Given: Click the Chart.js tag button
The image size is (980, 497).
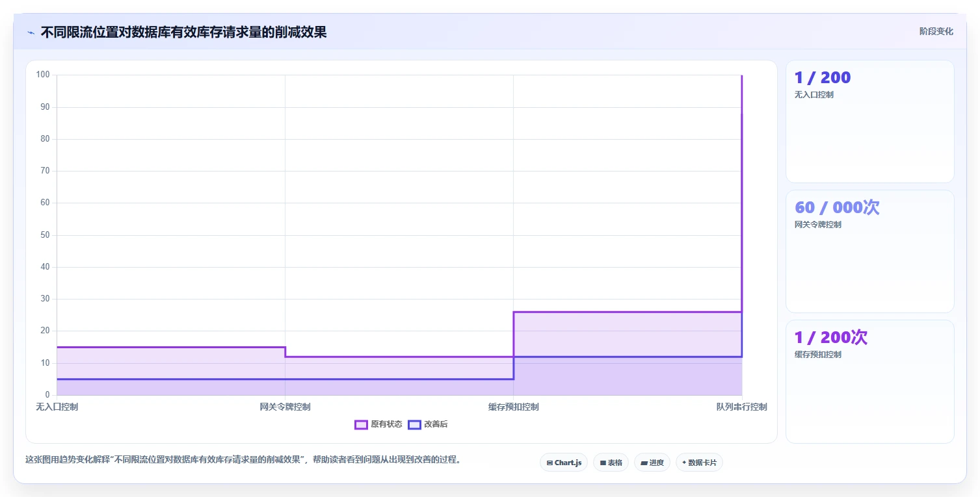Looking at the screenshot, I should (564, 463).
